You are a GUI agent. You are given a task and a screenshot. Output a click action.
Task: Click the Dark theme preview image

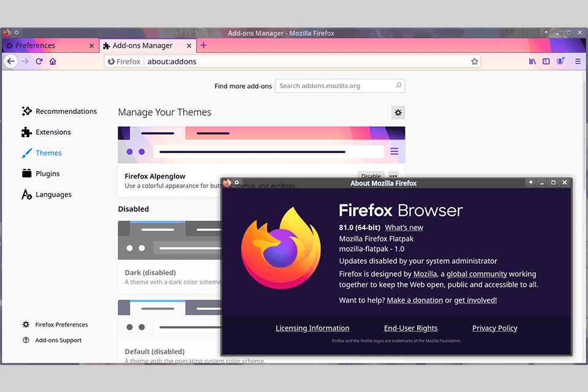[x=170, y=240]
